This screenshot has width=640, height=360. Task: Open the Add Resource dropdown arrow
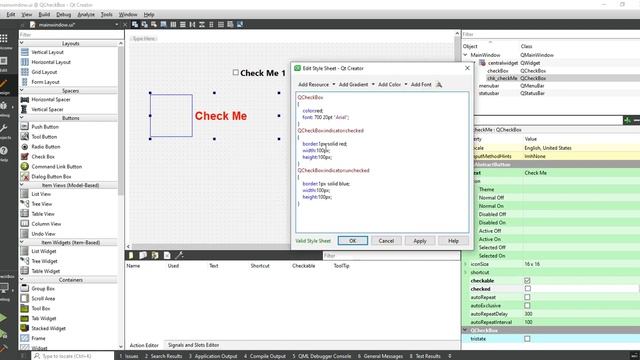[333, 84]
